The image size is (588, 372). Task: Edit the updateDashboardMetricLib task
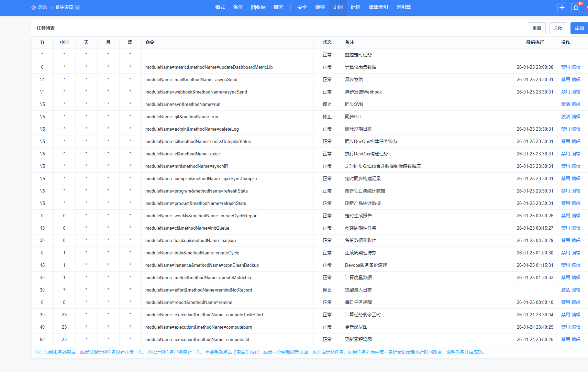point(576,67)
